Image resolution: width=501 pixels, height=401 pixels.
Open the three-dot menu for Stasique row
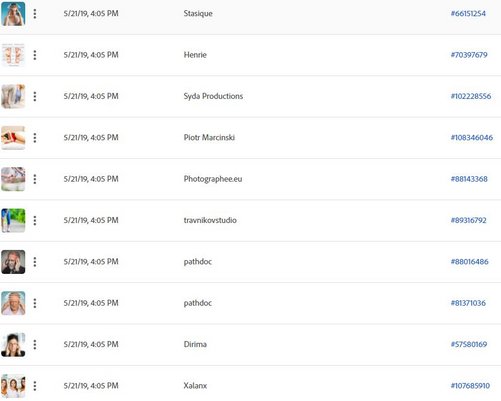click(35, 14)
